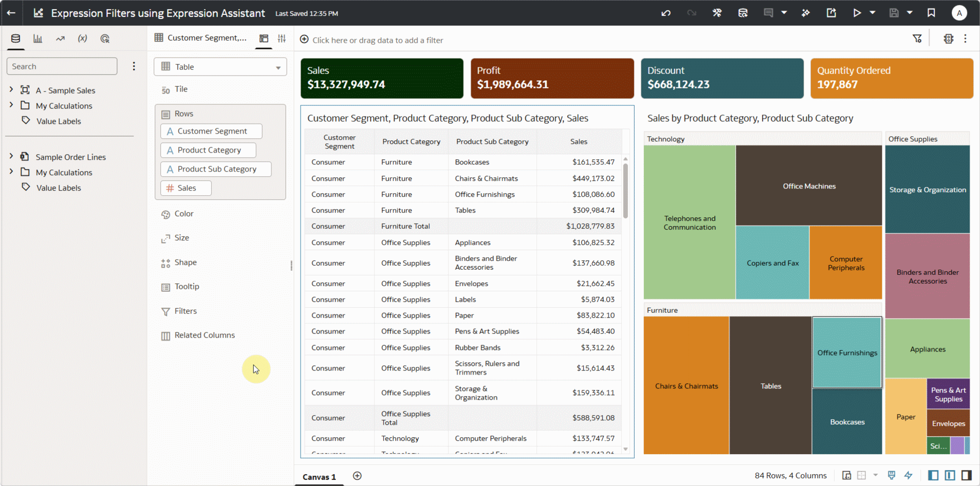Click the back arrow in header
Image resolution: width=980 pixels, height=486 pixels.
[x=11, y=13]
